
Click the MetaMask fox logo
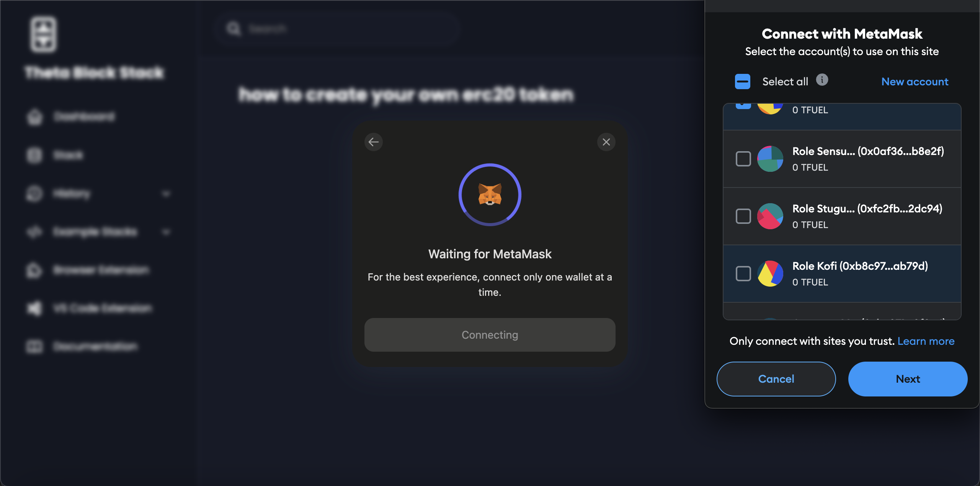pyautogui.click(x=490, y=194)
